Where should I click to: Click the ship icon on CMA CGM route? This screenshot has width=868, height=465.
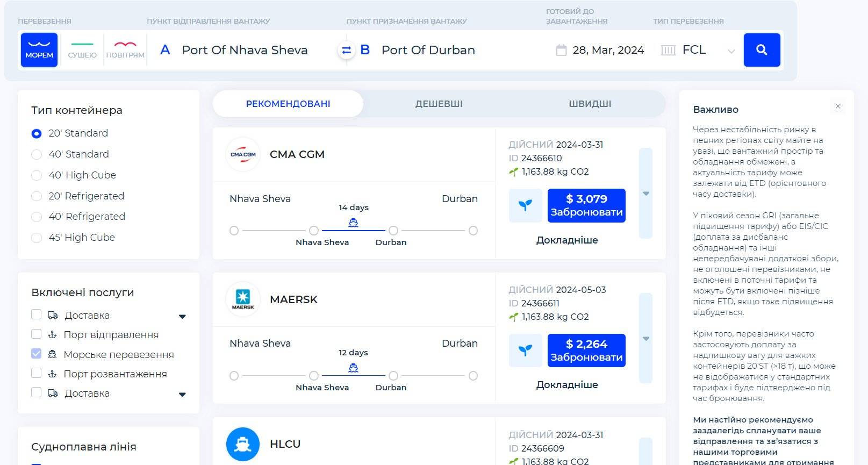coord(353,223)
